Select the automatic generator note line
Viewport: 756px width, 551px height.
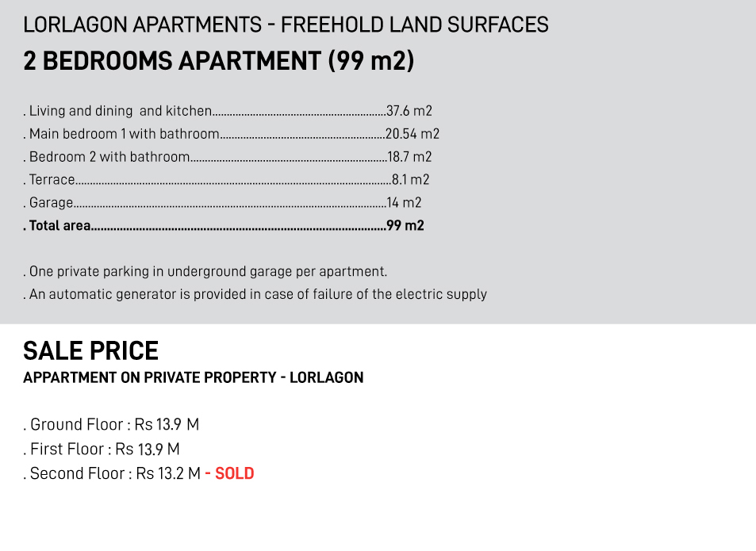[x=255, y=294]
